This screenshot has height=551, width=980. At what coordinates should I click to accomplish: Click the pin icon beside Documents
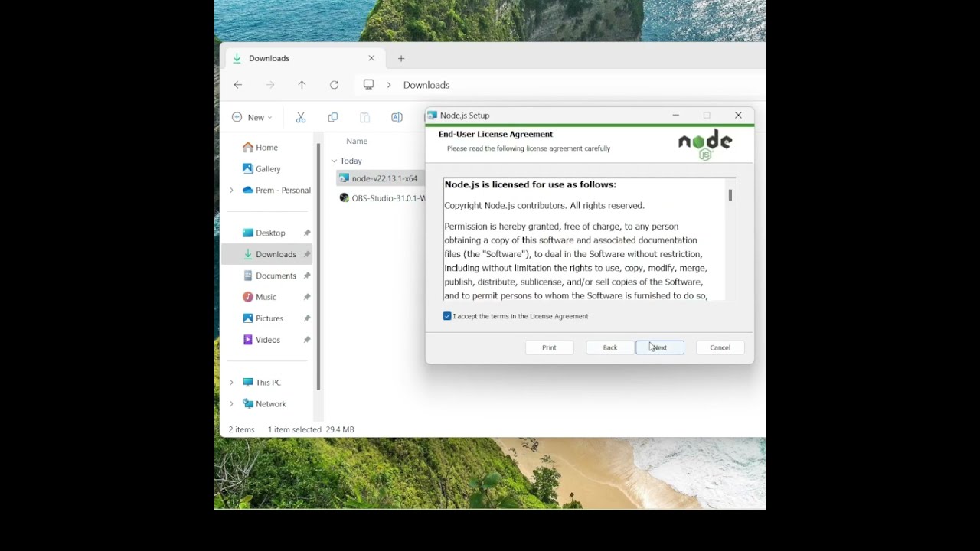pos(307,275)
